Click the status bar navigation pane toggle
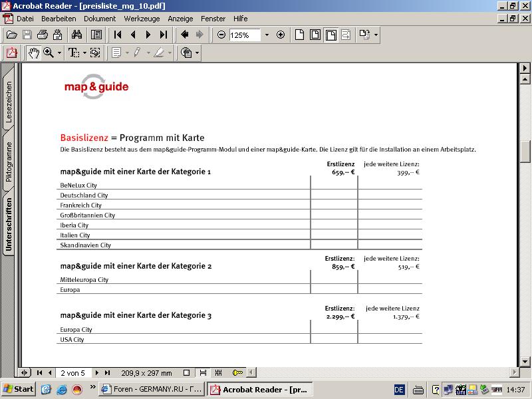Screen dimensions: 532x399 coord(24,373)
